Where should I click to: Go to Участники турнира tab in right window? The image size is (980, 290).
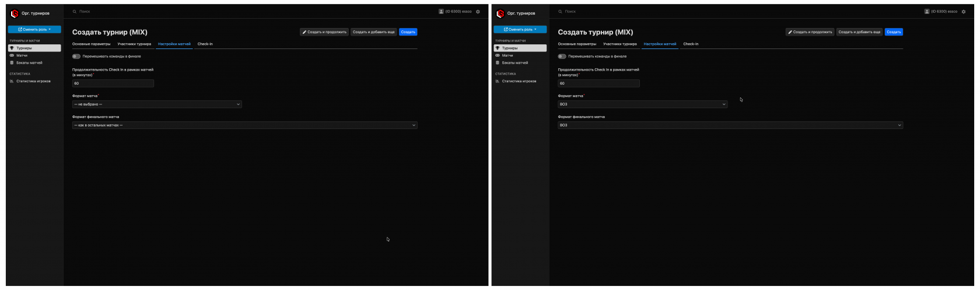[x=619, y=44]
